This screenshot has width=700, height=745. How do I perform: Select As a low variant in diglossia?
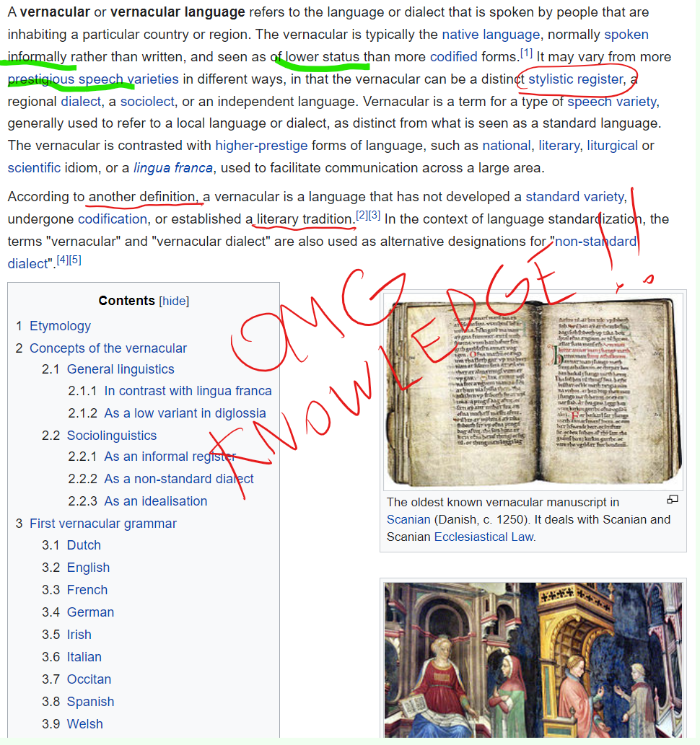click(185, 413)
